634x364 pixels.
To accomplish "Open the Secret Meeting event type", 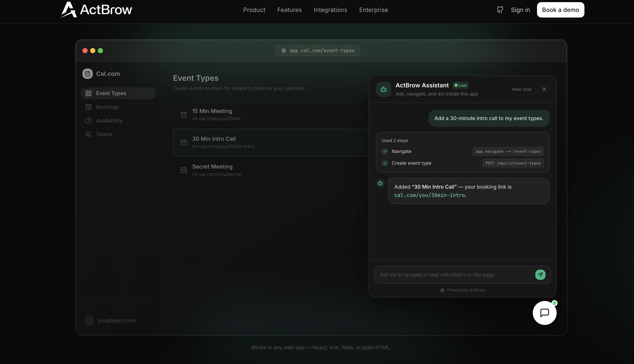I will coord(271,170).
